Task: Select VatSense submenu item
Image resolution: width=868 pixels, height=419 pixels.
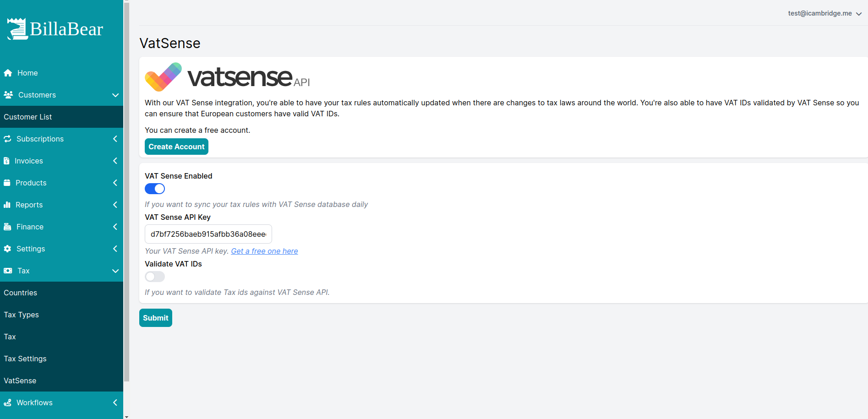Action: pyautogui.click(x=61, y=381)
